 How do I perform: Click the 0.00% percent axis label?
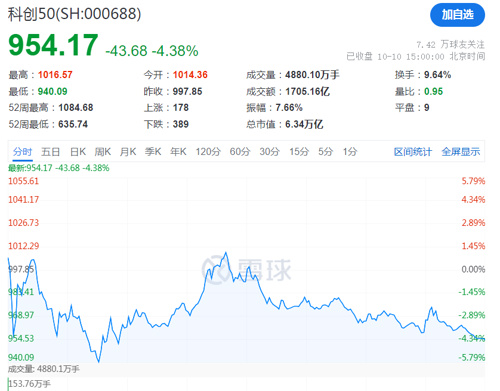pyautogui.click(x=473, y=269)
